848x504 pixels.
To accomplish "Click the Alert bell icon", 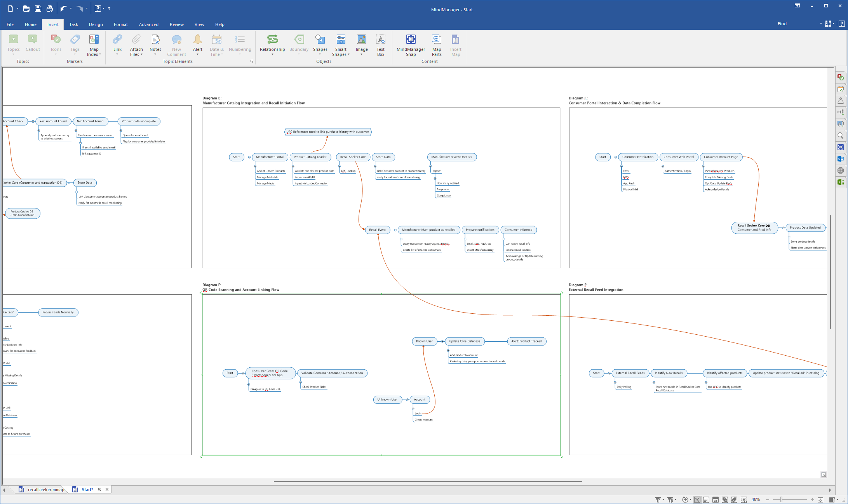I will pos(197,40).
